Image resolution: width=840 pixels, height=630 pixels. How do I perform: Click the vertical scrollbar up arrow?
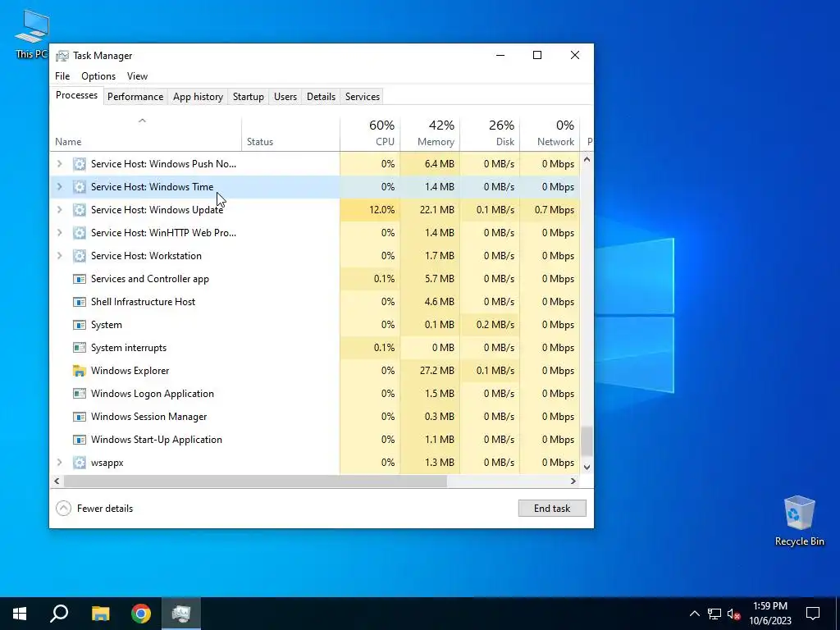587,159
